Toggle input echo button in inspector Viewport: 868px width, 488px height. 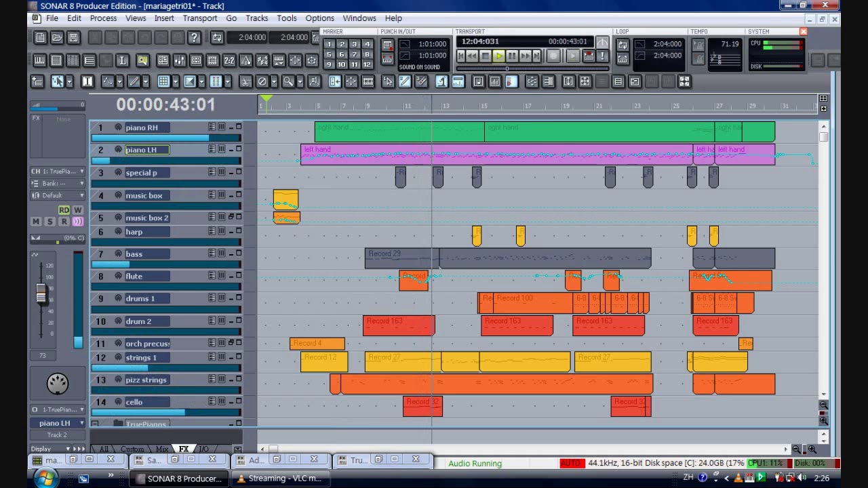coord(77,222)
